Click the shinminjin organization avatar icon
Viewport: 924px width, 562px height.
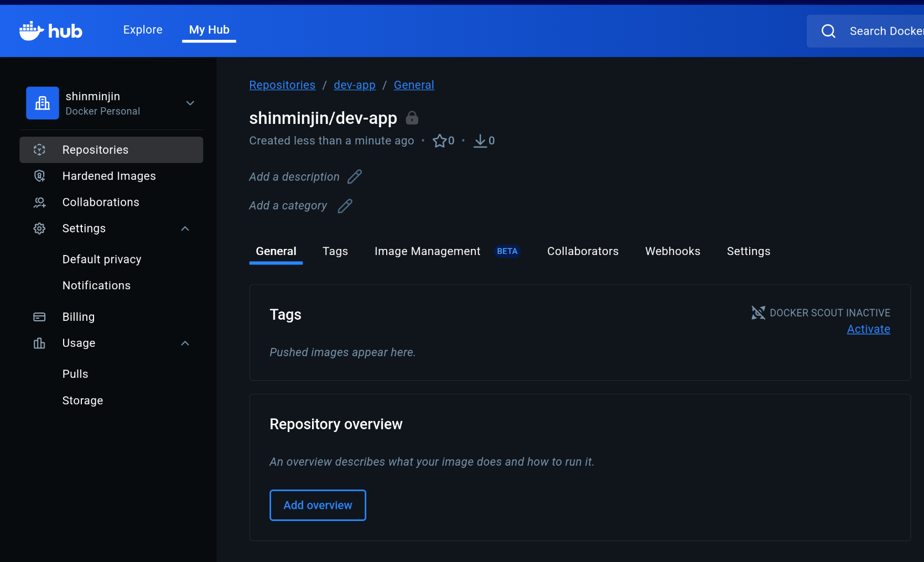coord(43,103)
